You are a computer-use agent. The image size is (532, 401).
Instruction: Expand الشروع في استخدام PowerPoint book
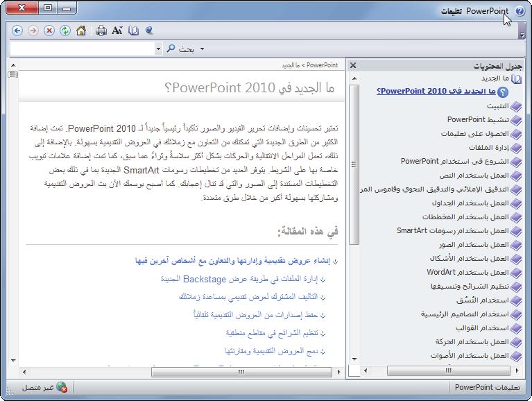click(x=516, y=162)
